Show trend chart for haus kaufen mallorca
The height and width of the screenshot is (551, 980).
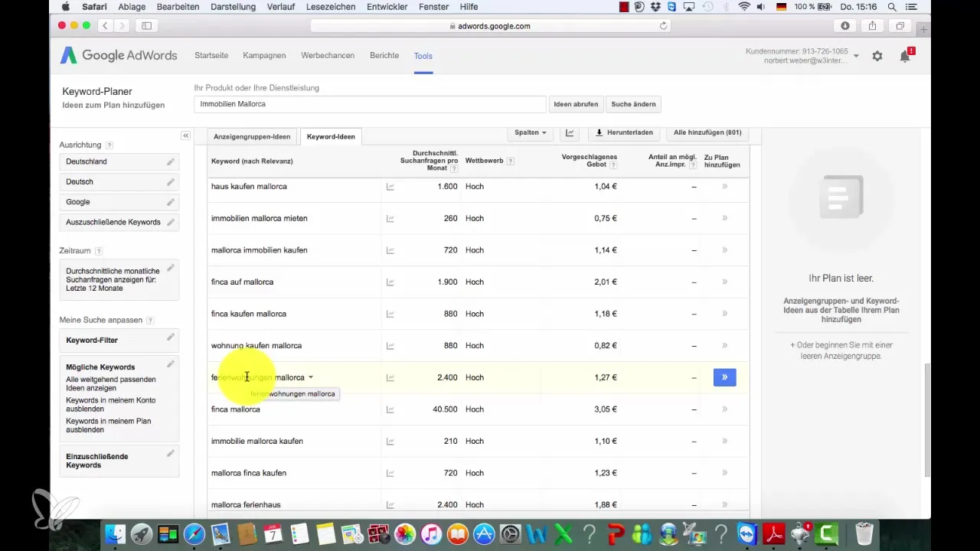390,187
